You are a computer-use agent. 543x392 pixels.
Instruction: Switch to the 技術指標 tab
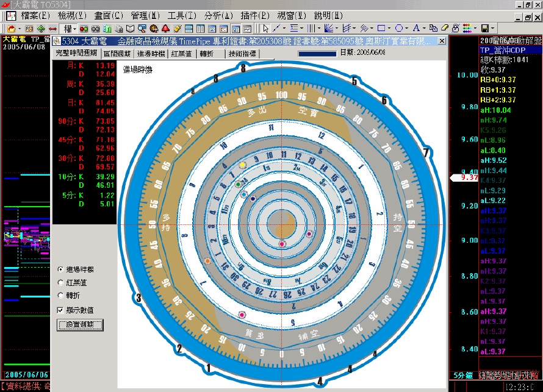pos(242,54)
